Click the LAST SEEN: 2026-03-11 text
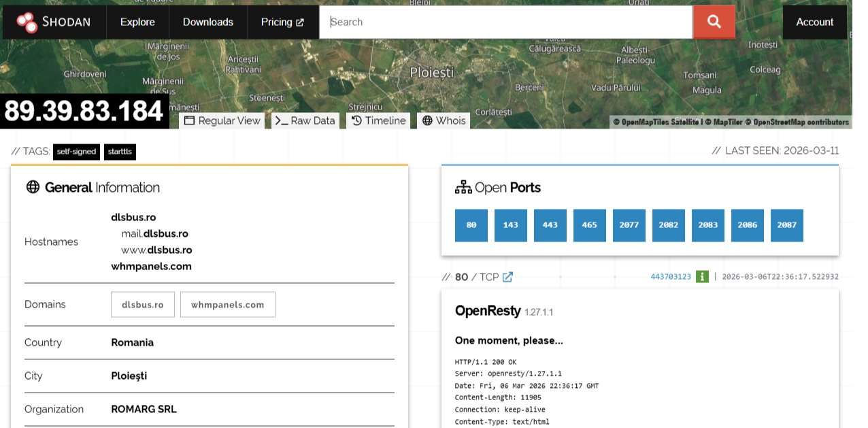The height and width of the screenshot is (428, 868). pyautogui.click(x=775, y=150)
